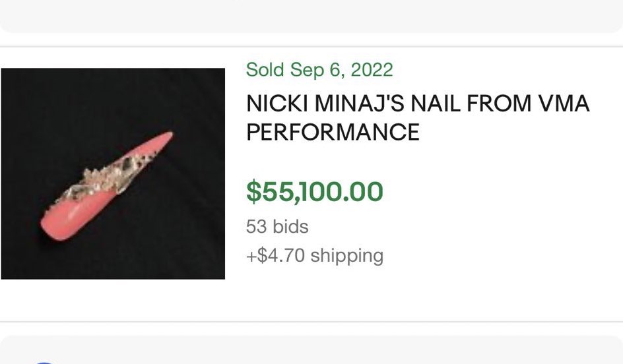Click the blue circular icon at the bottom

(x=44, y=361)
